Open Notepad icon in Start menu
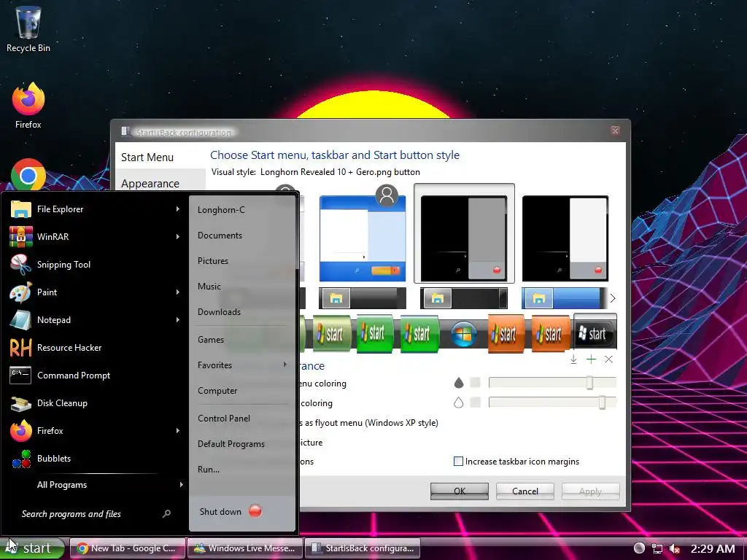Image resolution: width=747 pixels, height=560 pixels. 20,320
